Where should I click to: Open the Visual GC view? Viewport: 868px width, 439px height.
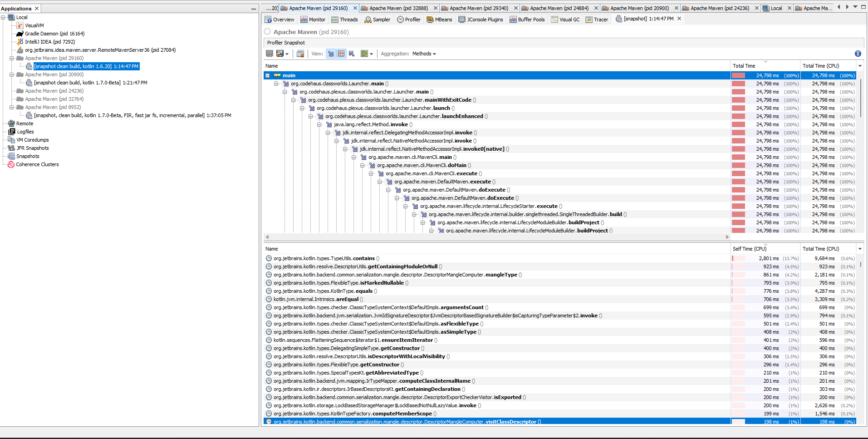[565, 20]
